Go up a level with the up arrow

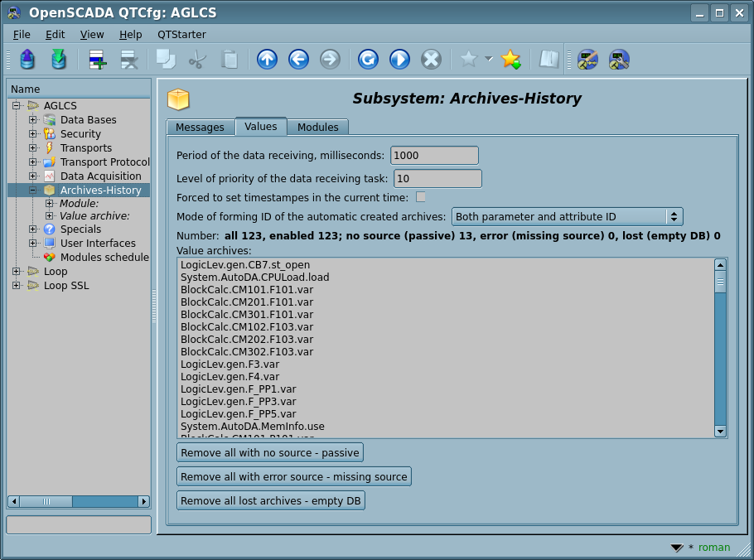pos(267,60)
